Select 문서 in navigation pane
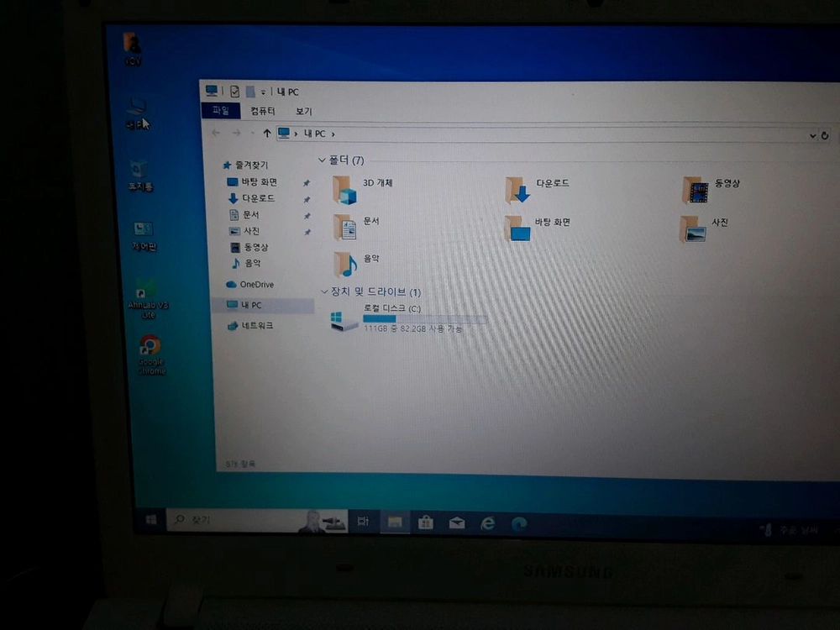The width and height of the screenshot is (840, 630). (x=244, y=215)
